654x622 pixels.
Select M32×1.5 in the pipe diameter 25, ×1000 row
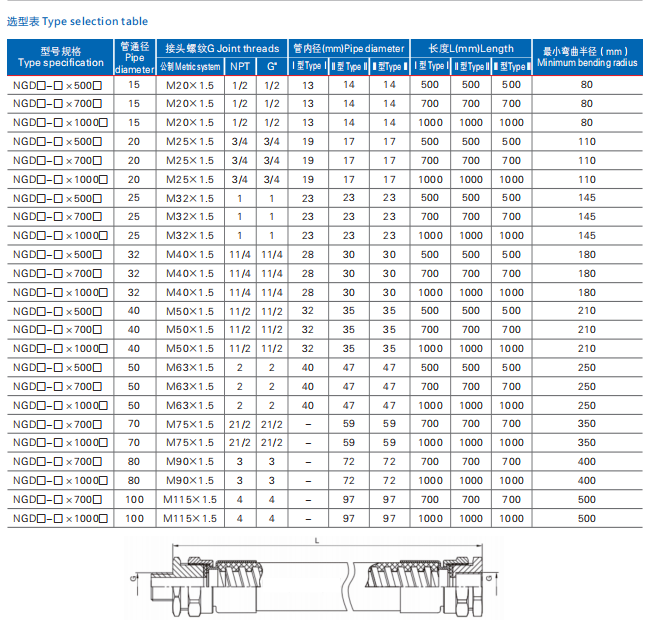190,235
